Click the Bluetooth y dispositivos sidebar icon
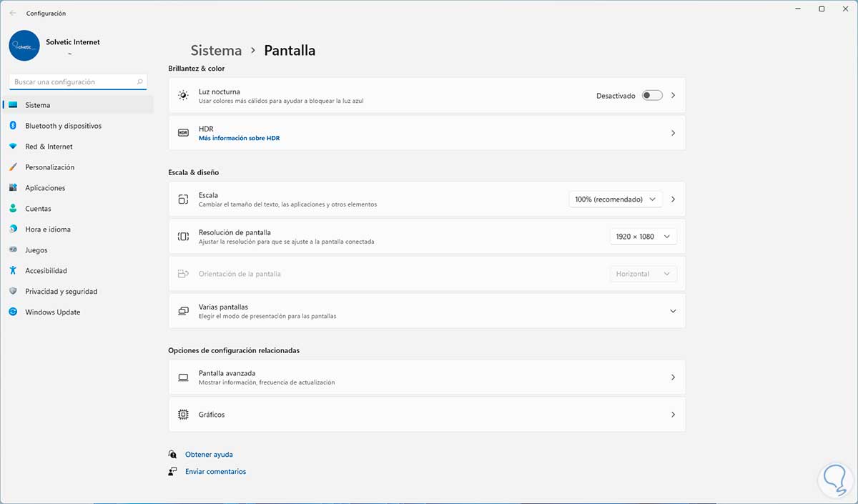The height and width of the screenshot is (504, 858). pyautogui.click(x=13, y=126)
